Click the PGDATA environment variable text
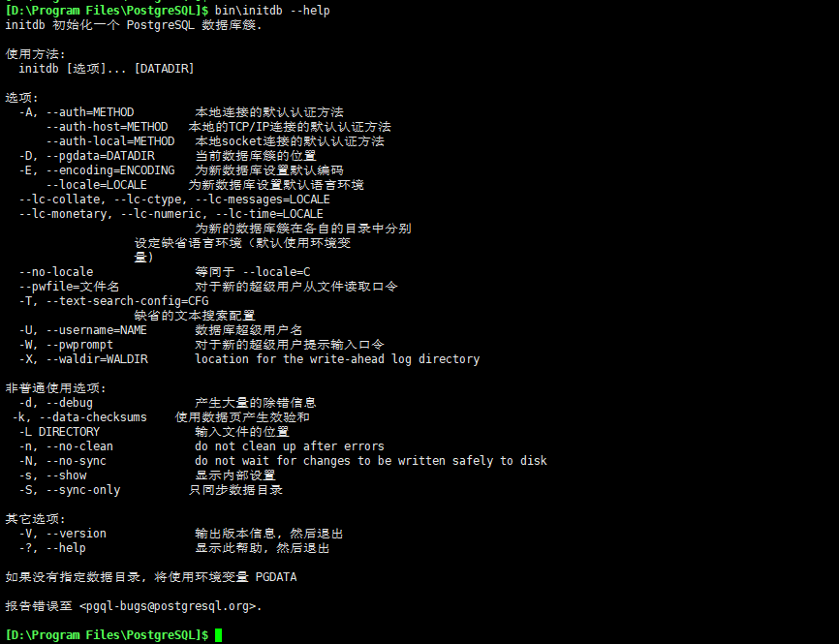Viewport: 839px width, 644px height. pos(276,577)
